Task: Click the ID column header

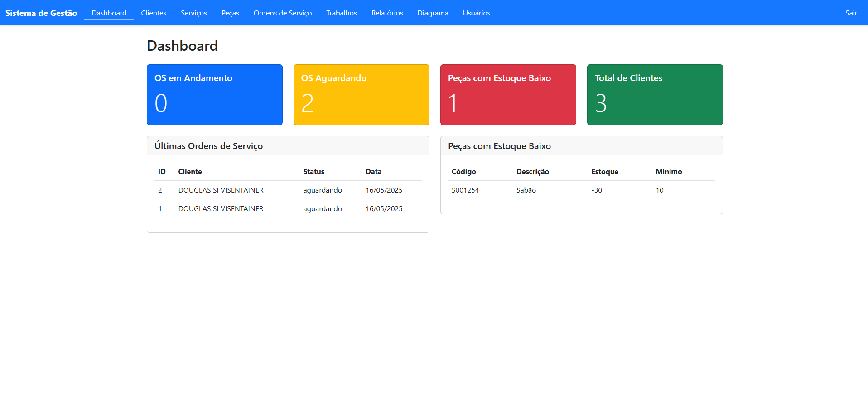Action: tap(162, 171)
